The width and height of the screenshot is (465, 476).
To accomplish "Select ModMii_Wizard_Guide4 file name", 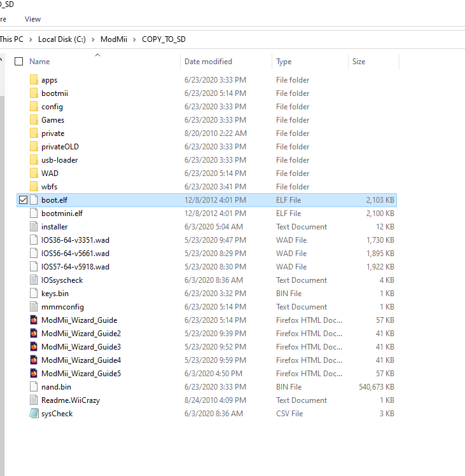I will (81, 360).
